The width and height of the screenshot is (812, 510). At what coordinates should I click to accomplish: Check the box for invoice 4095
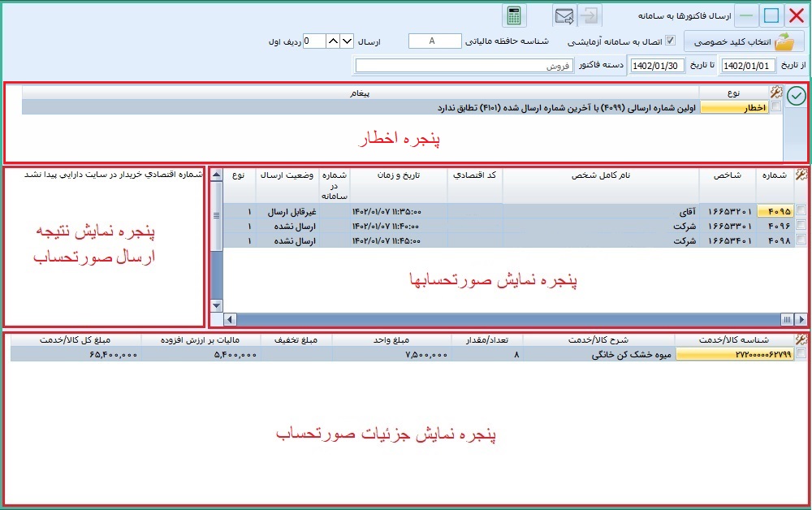(801, 211)
